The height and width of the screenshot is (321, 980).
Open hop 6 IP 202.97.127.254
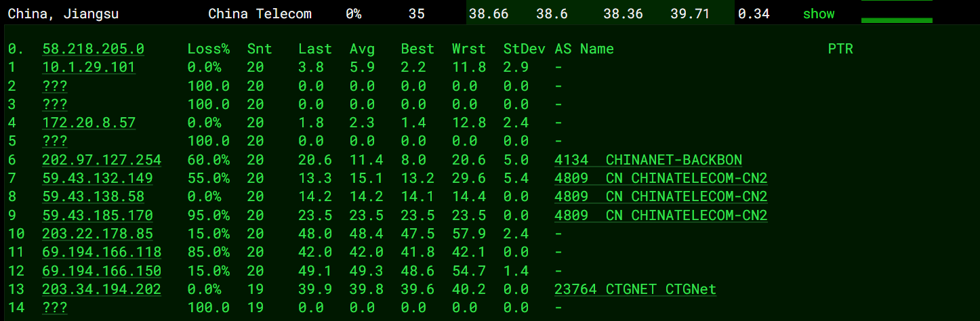[x=102, y=160]
